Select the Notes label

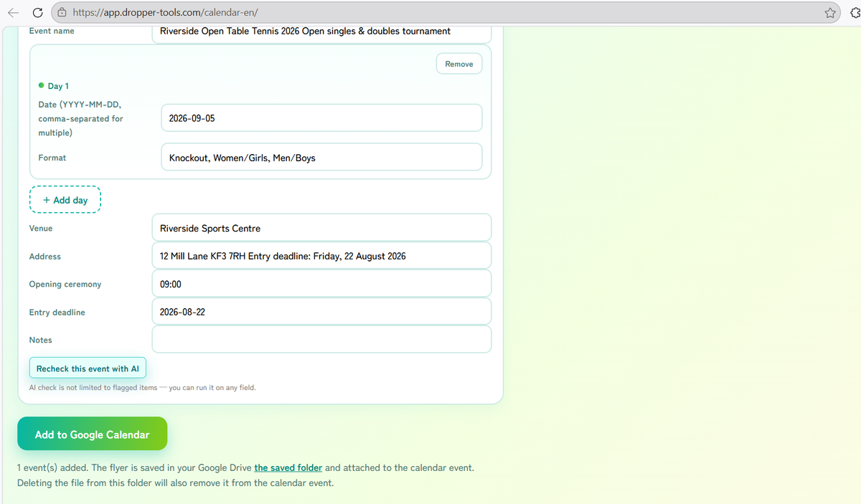pos(41,340)
